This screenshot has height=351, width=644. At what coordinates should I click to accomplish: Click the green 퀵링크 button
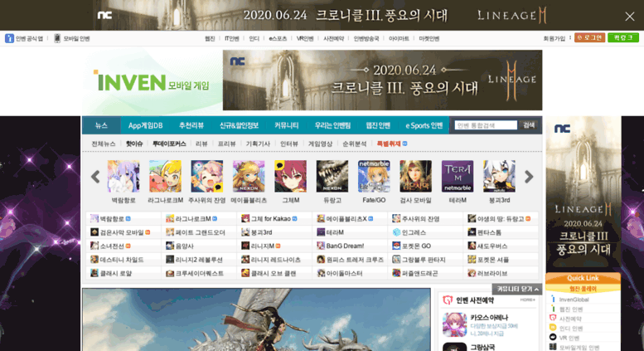pyautogui.click(x=623, y=38)
